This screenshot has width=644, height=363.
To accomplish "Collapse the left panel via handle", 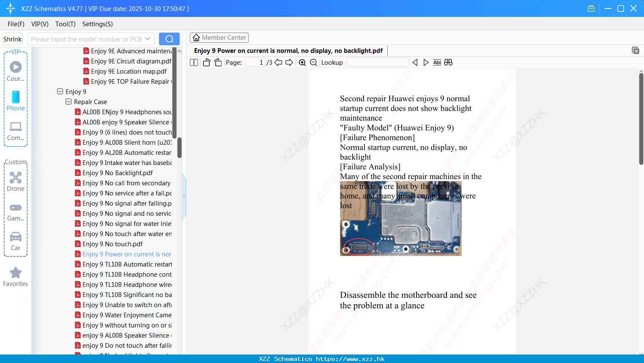I will [184, 196].
